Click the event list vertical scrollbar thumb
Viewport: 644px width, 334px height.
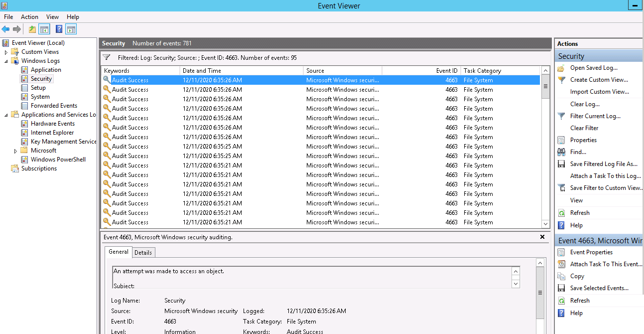[545, 86]
